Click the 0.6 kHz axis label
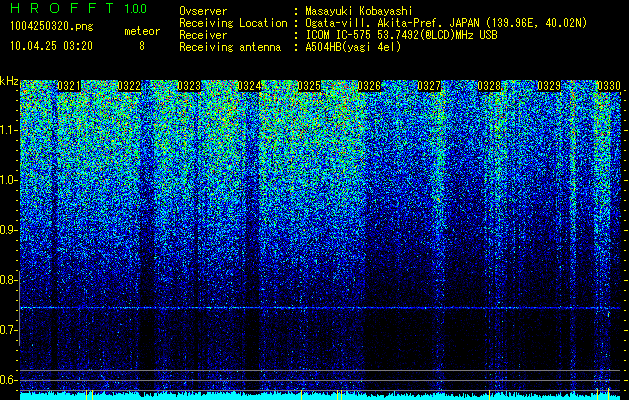Screen dimensions: 629x400 click(9, 380)
